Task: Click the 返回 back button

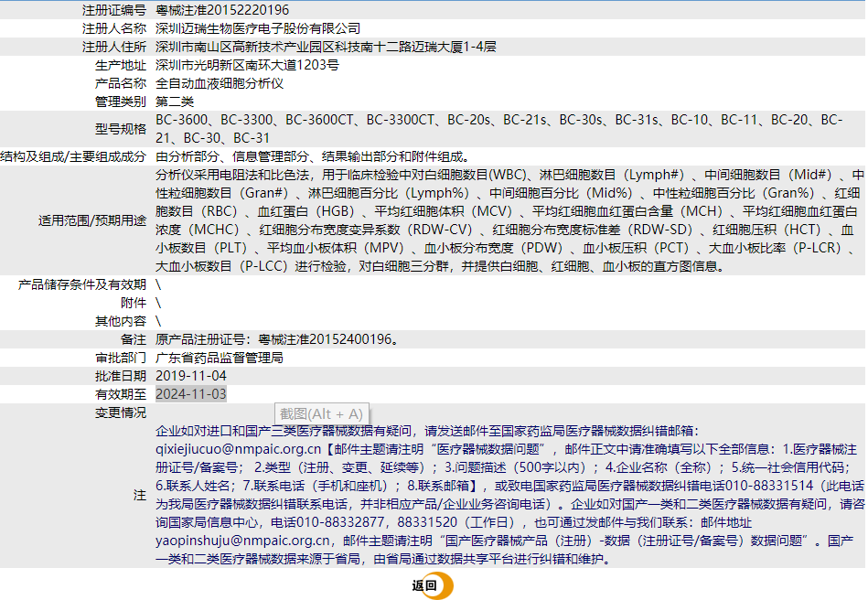Action: [431, 585]
